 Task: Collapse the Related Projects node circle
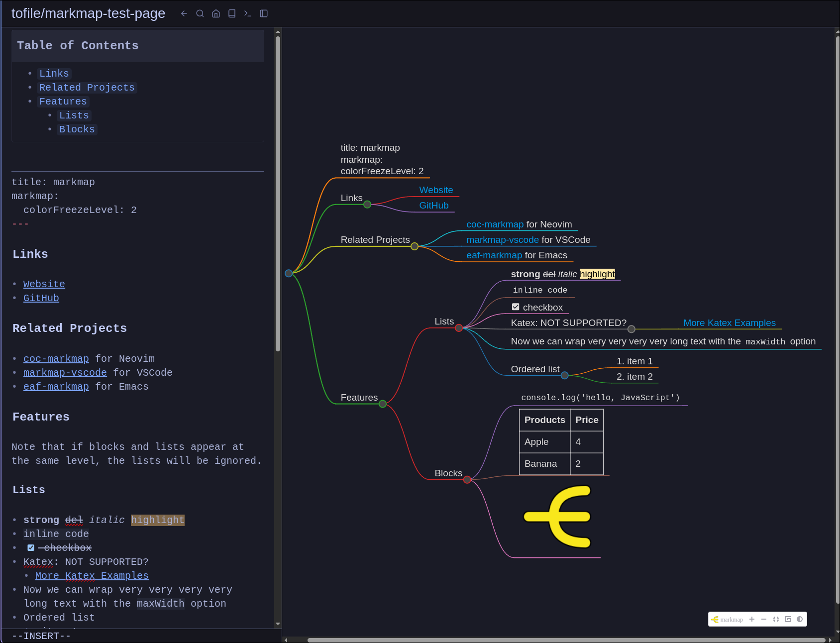415,246
